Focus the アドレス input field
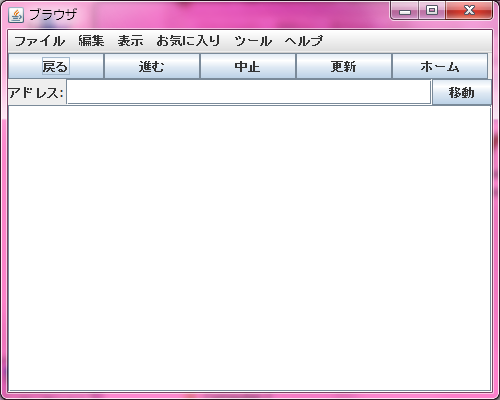 [x=249, y=92]
